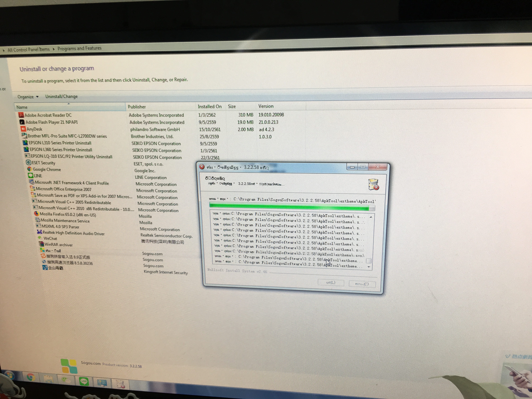Screen dimensions: 532x399
Task: Click the greyed-out (C) cancel button
Action: tap(362, 284)
